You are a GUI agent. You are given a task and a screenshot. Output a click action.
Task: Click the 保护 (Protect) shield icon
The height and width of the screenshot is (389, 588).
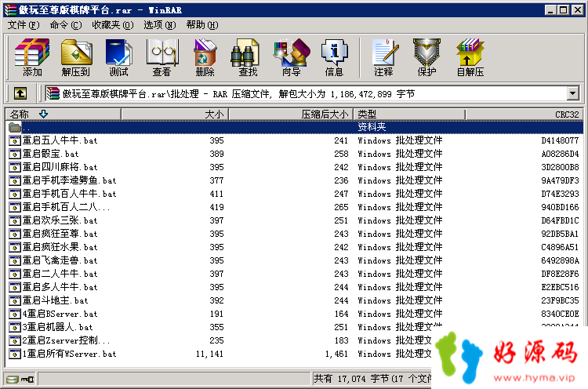click(x=426, y=57)
